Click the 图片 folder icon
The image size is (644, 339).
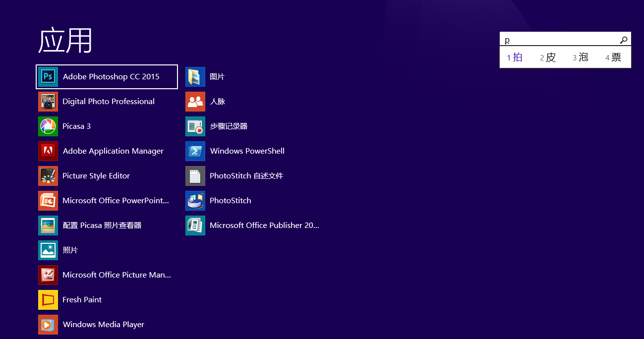pyautogui.click(x=195, y=77)
